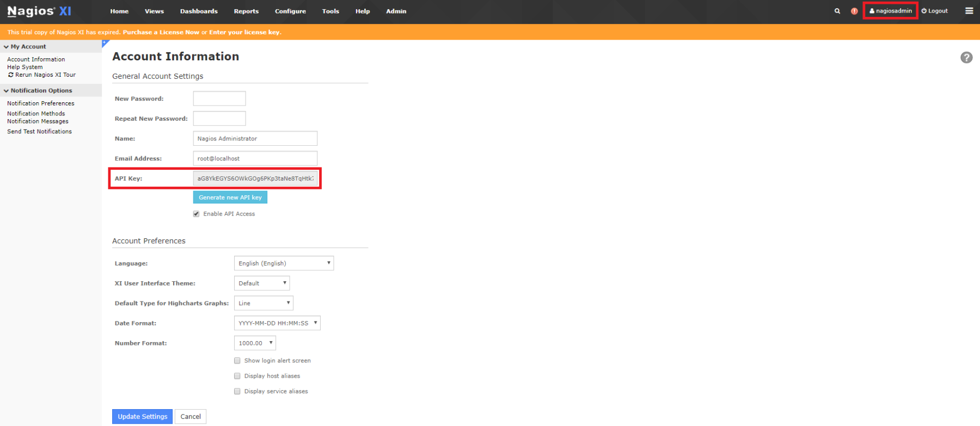The image size is (980, 426).
Task: Open the Dashboards menu
Action: 199,11
